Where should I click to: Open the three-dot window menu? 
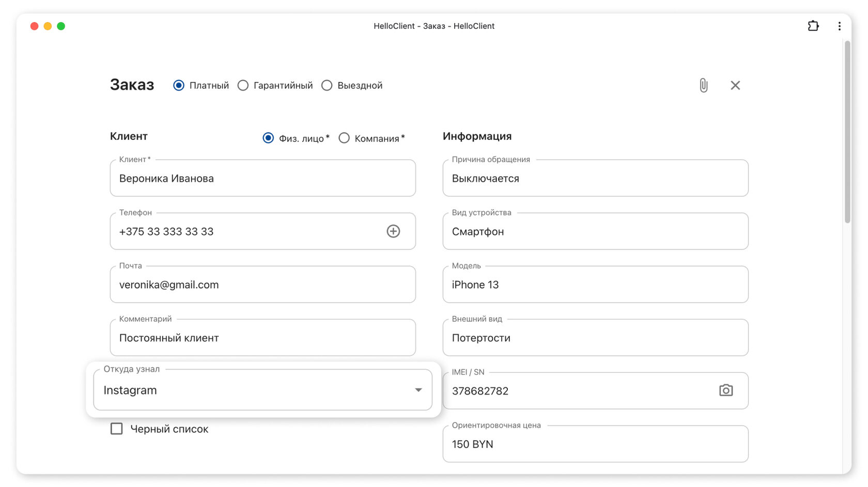(x=839, y=26)
